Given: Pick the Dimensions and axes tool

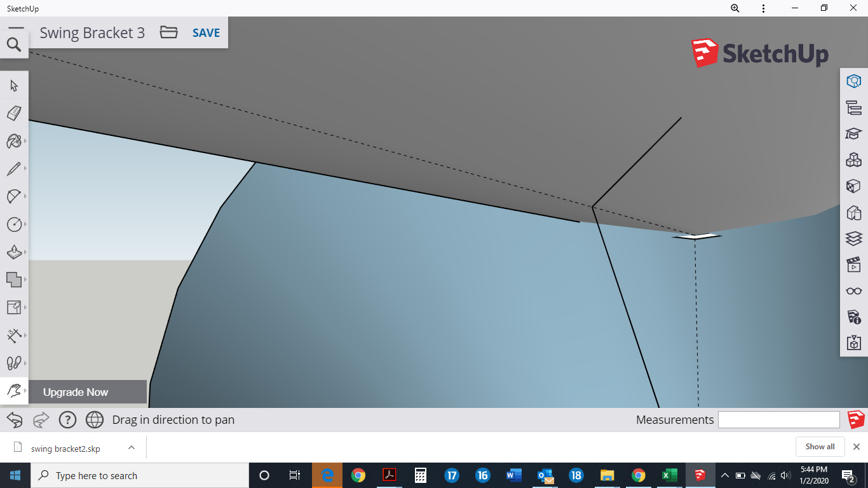Looking at the screenshot, I should (13, 335).
